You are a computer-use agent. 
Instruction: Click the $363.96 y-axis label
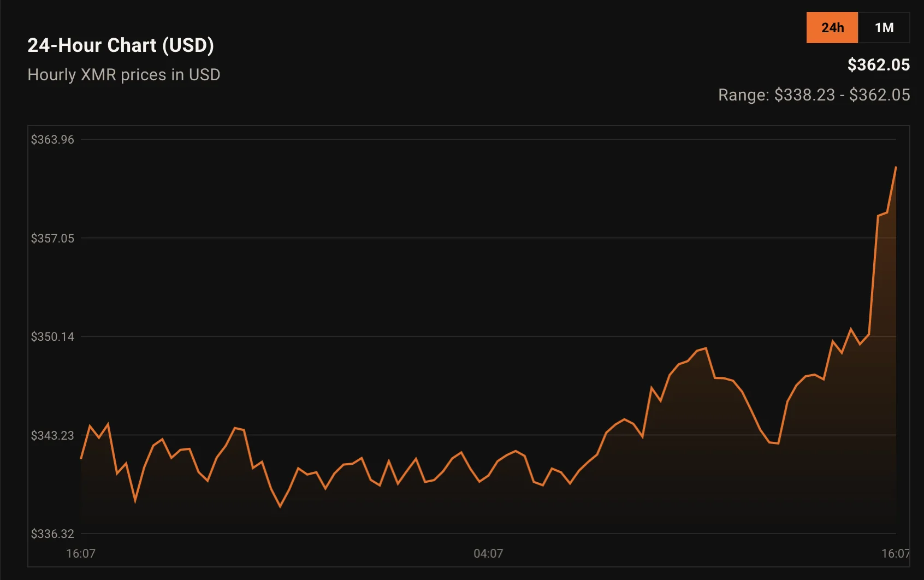[52, 140]
